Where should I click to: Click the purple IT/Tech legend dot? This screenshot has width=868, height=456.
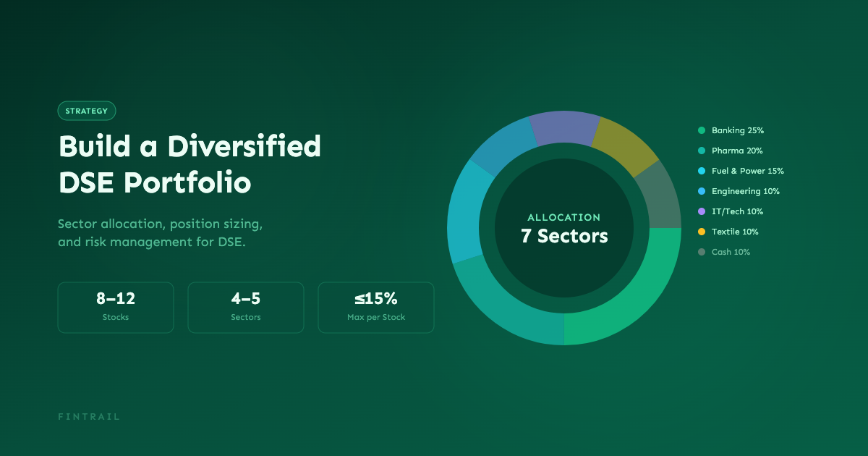701,211
